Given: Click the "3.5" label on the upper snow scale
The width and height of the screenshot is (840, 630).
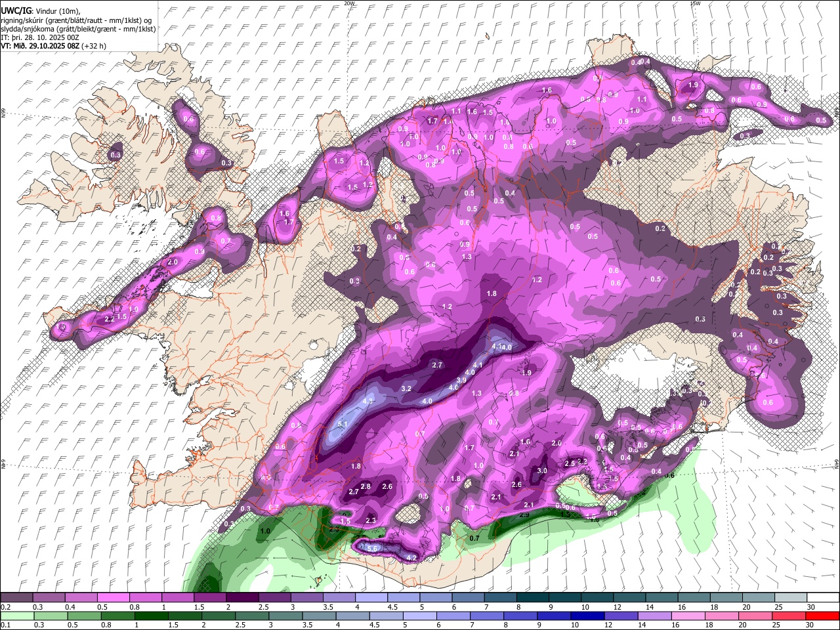Looking at the screenshot, I should [x=328, y=607].
